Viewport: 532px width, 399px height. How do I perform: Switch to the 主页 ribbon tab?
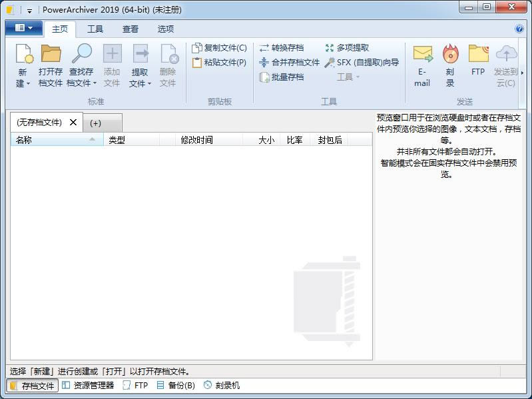click(x=60, y=29)
